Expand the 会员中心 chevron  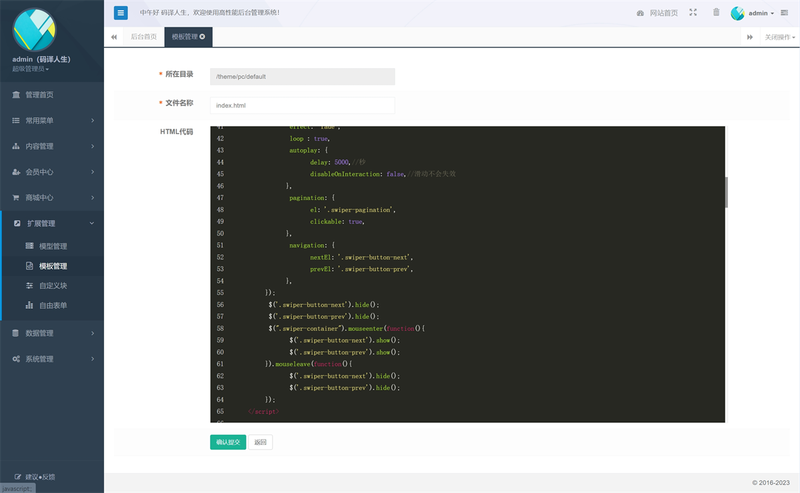point(92,172)
